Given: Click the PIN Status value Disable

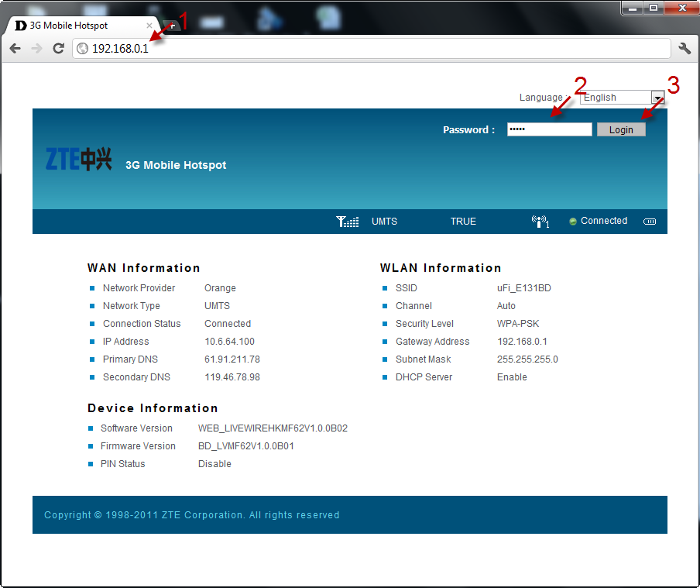Looking at the screenshot, I should (x=214, y=464).
